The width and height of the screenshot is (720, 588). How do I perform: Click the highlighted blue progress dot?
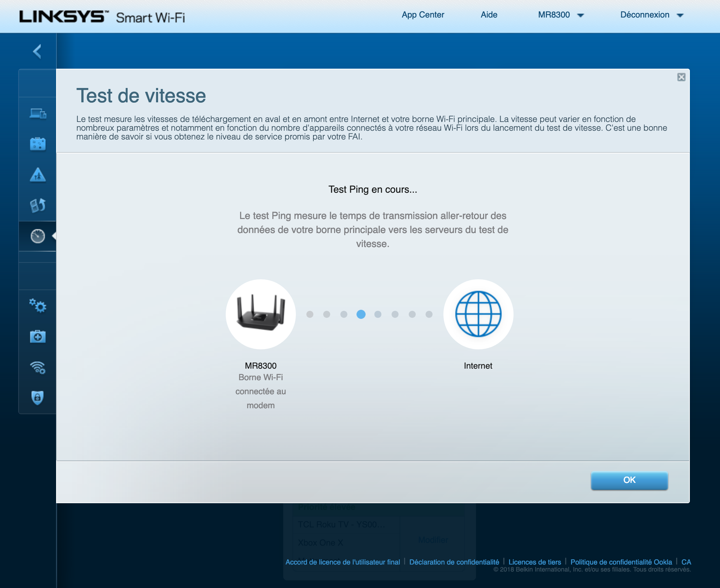coord(361,314)
